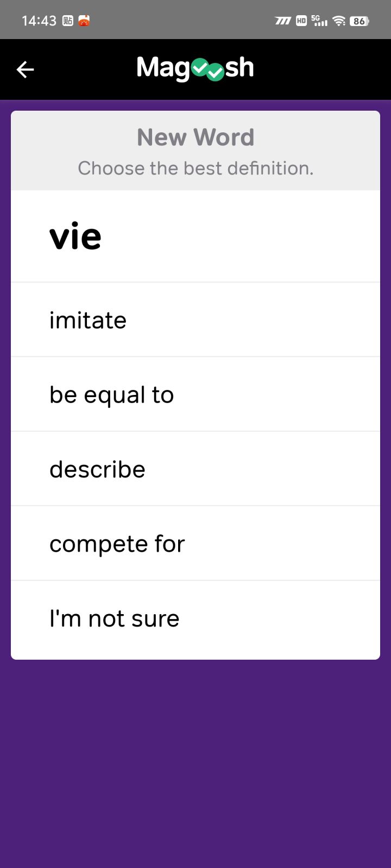Tap the Magoosh logo in header
Screen dimensions: 391x868
coord(195,68)
